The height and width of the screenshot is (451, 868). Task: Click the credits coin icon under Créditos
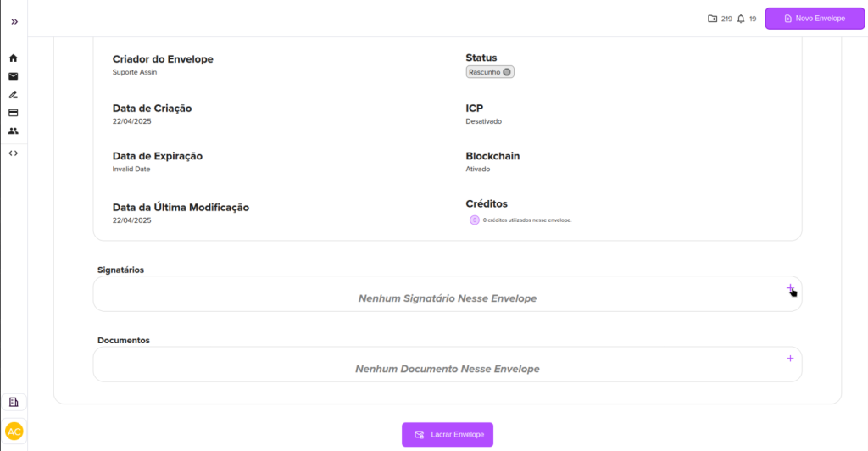pos(475,220)
